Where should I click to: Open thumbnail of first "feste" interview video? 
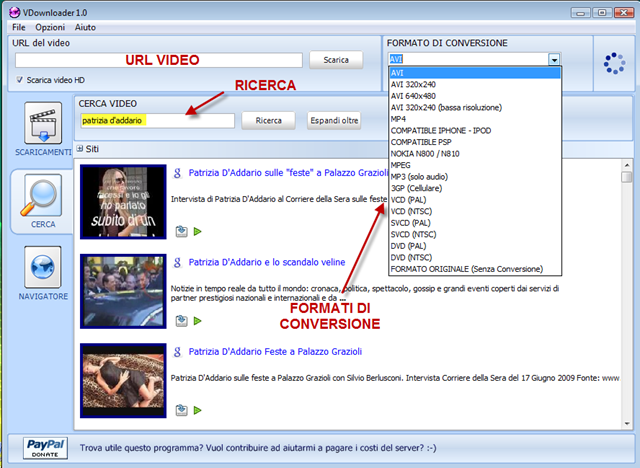pyautogui.click(x=123, y=202)
